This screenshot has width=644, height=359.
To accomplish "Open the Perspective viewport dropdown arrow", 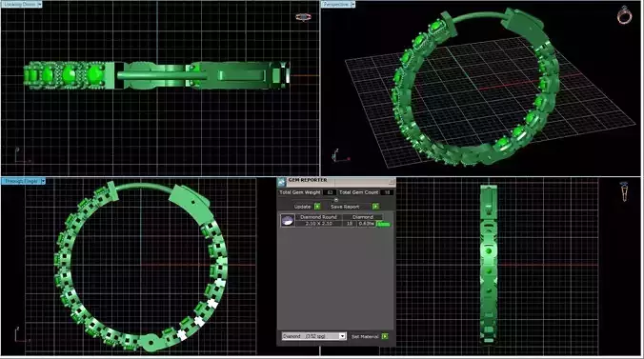I will pyautogui.click(x=352, y=4).
